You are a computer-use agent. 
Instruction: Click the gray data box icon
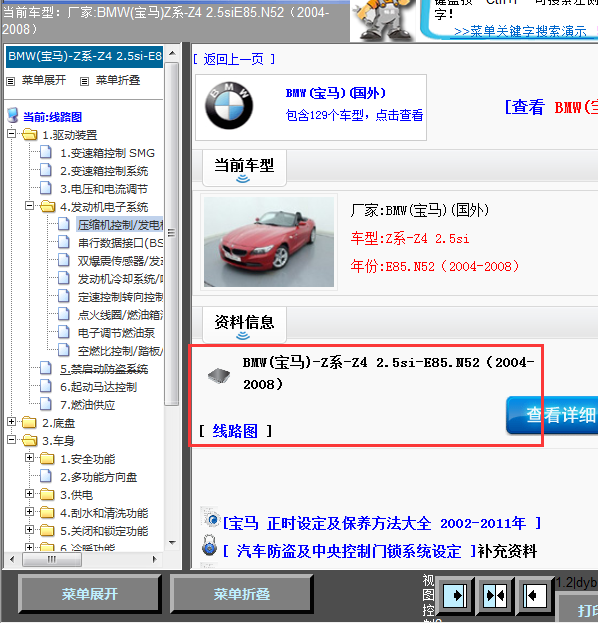pyautogui.click(x=219, y=375)
